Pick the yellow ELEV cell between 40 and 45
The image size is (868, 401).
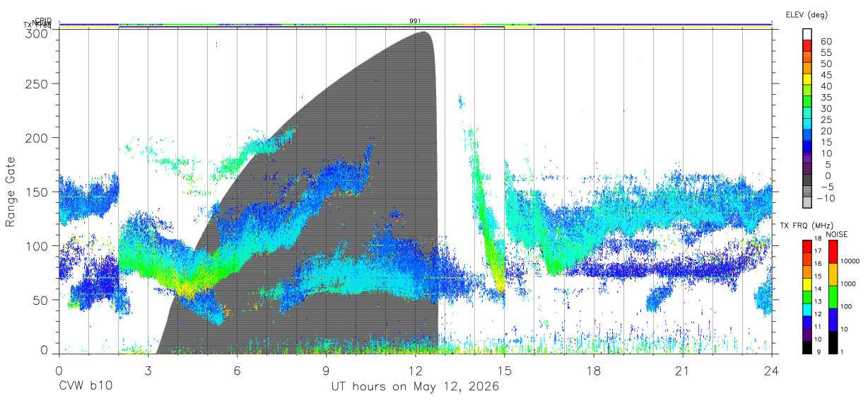pos(808,80)
